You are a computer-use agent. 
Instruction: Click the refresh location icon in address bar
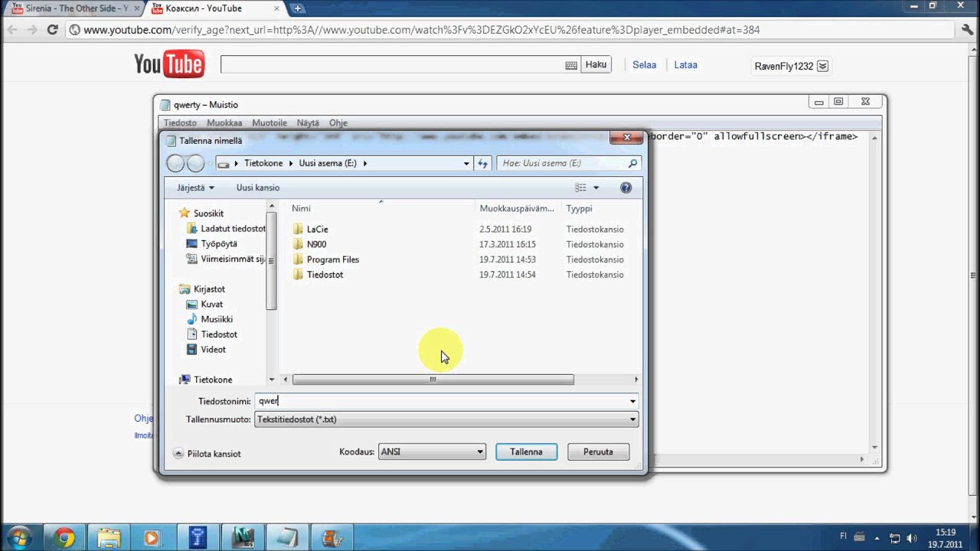click(x=483, y=163)
